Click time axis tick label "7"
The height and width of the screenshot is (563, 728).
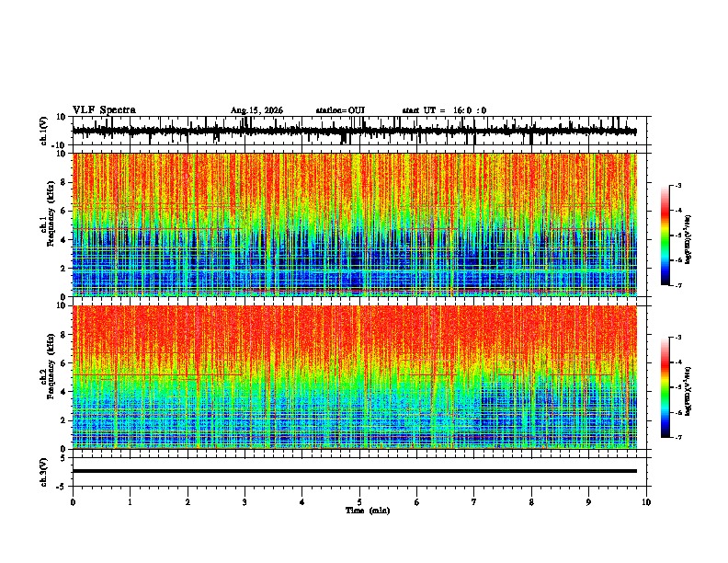click(x=474, y=502)
